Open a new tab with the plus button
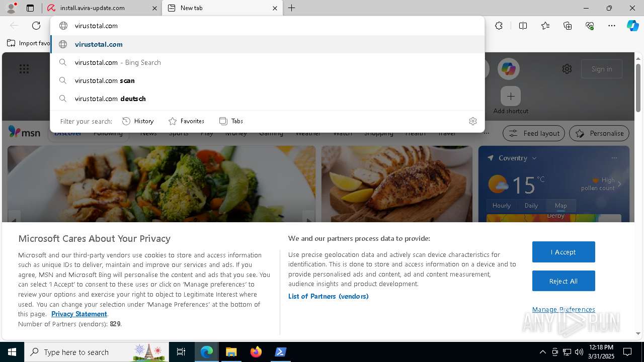The image size is (644, 362). (291, 8)
